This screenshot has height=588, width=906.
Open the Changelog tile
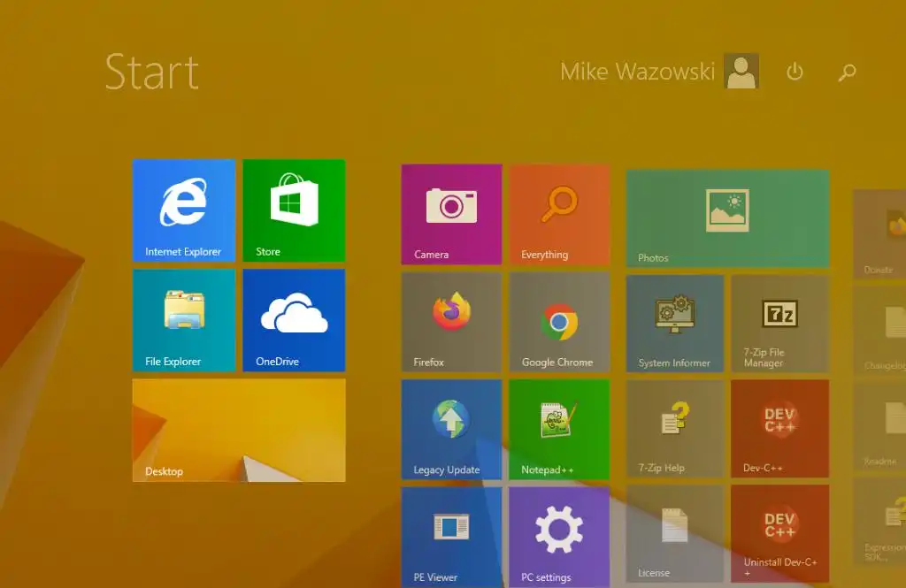879,329
